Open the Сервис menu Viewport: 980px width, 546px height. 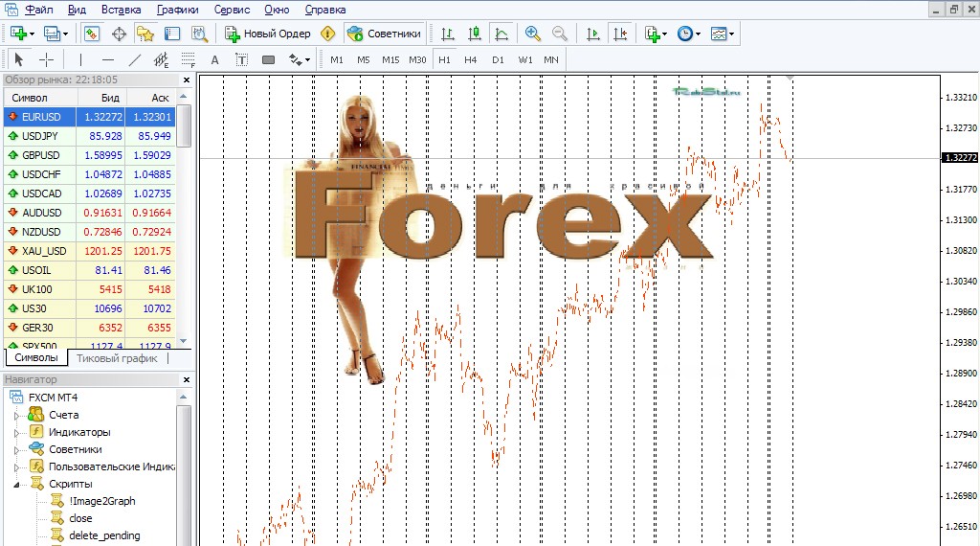point(232,10)
